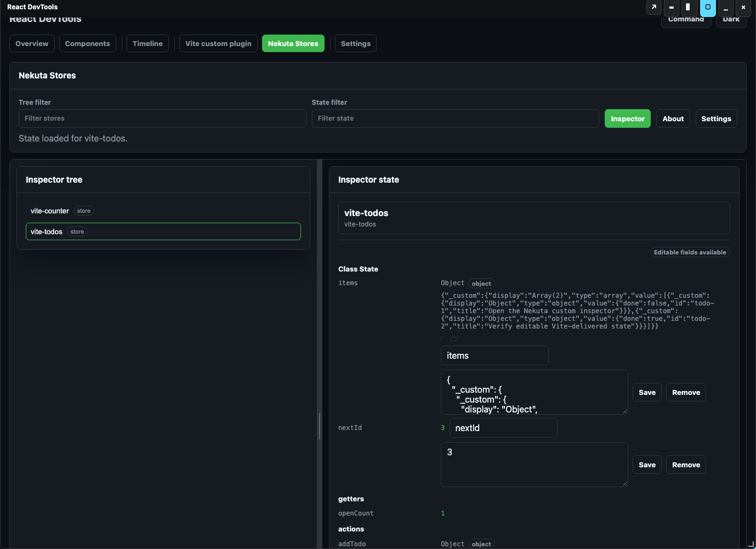Click the nextId value textarea
756x549 pixels.
(x=535, y=465)
